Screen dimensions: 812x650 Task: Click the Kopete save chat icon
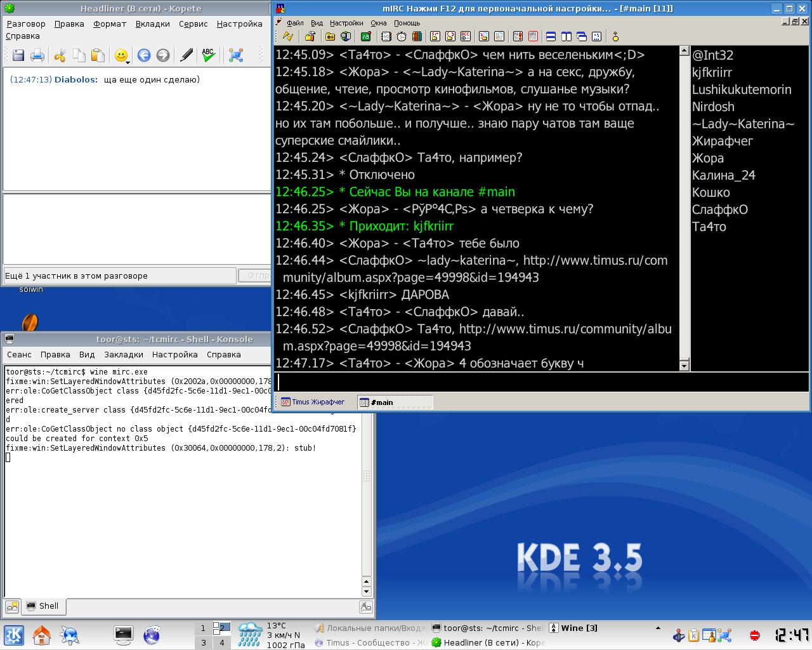(x=18, y=56)
